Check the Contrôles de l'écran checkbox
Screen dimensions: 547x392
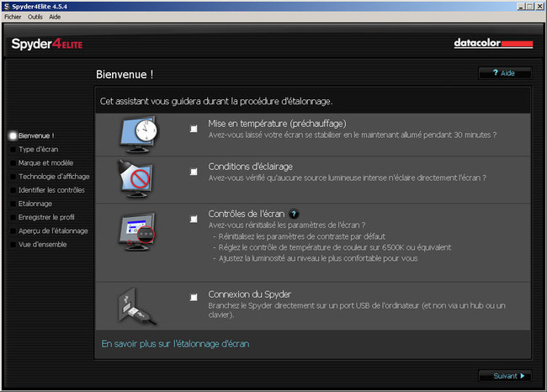point(194,219)
